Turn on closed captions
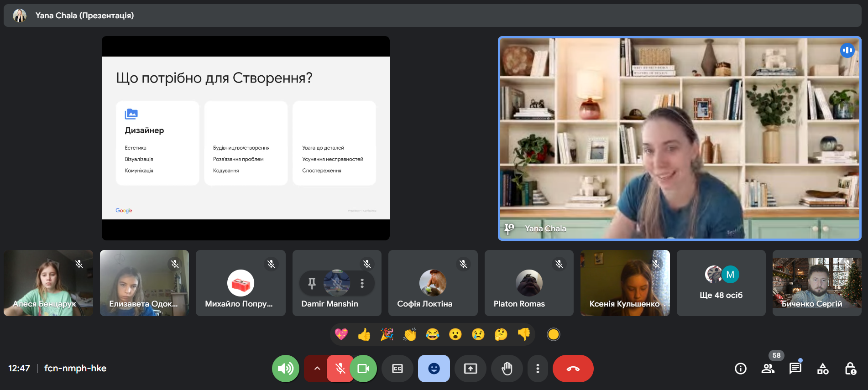The image size is (868, 390). pyautogui.click(x=397, y=369)
